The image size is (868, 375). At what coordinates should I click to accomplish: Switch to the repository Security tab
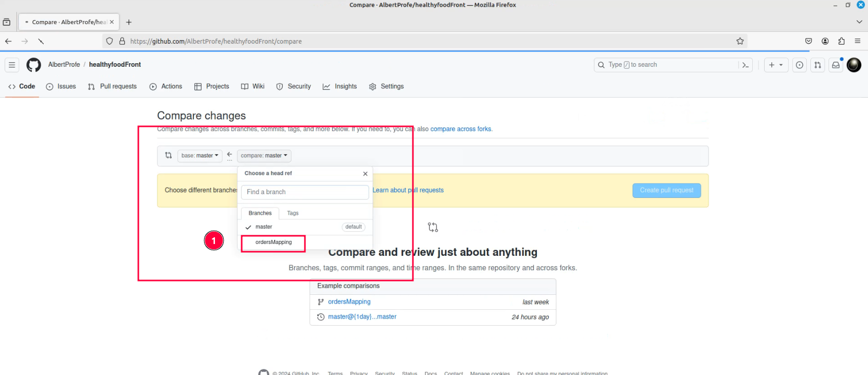294,86
